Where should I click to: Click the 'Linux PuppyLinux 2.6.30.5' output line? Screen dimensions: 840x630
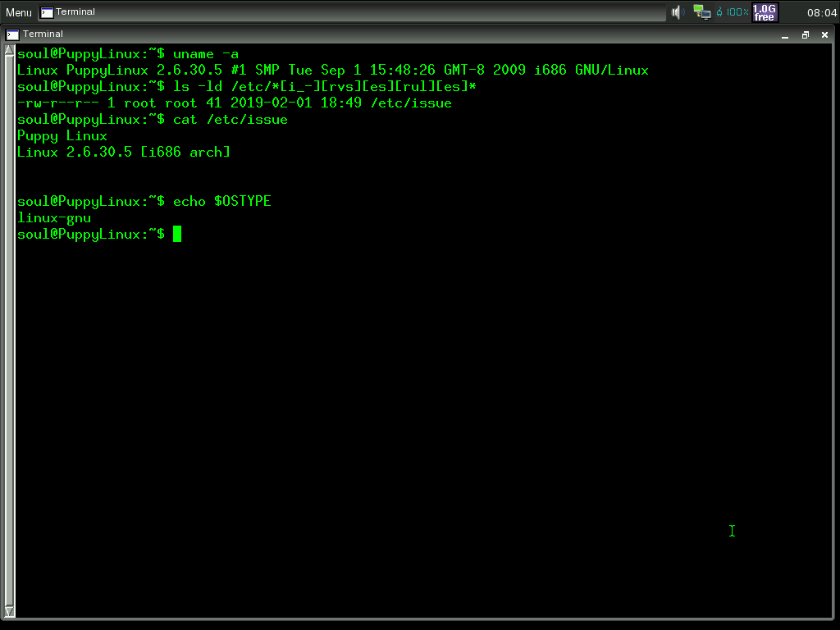click(333, 71)
